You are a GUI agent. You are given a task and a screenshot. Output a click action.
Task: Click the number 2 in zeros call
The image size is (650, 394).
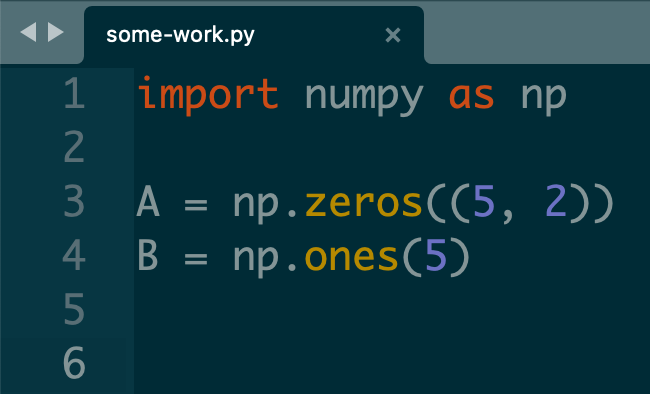tap(556, 202)
